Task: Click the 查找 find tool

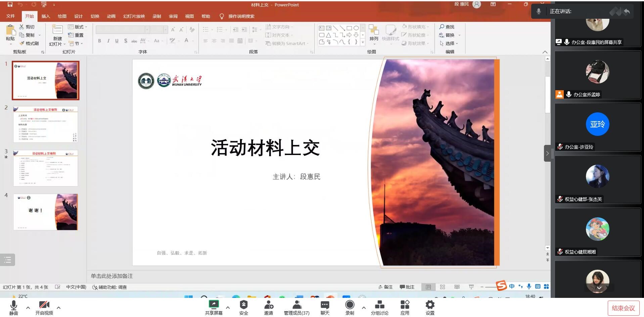Action: pos(447,27)
